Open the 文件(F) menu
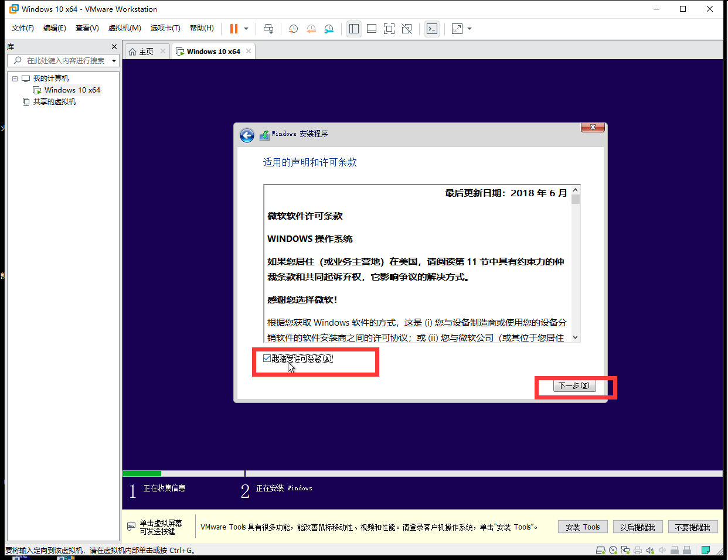This screenshot has width=728, height=560. pyautogui.click(x=23, y=28)
